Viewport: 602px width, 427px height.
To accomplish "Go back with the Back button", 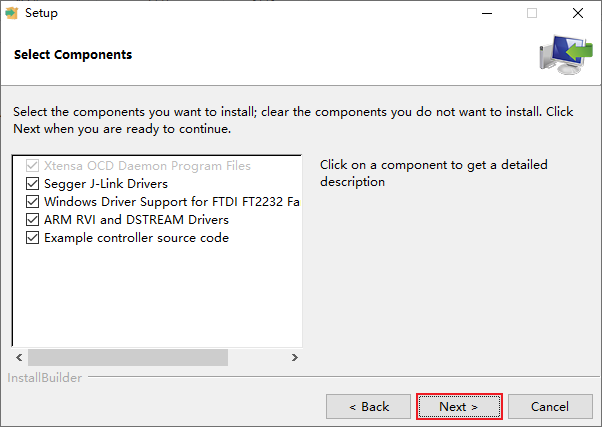I will [x=369, y=407].
